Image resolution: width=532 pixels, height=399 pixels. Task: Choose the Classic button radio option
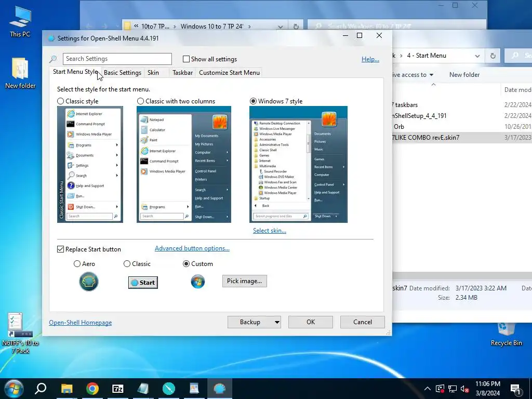point(127,263)
